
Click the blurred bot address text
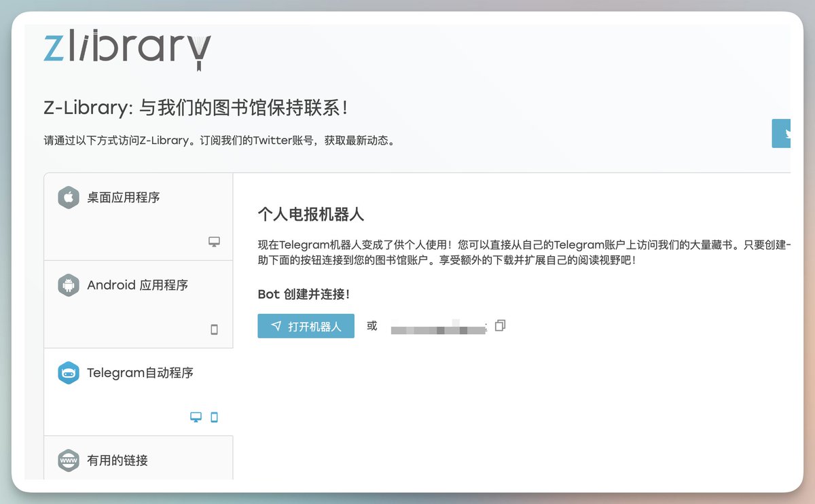439,327
